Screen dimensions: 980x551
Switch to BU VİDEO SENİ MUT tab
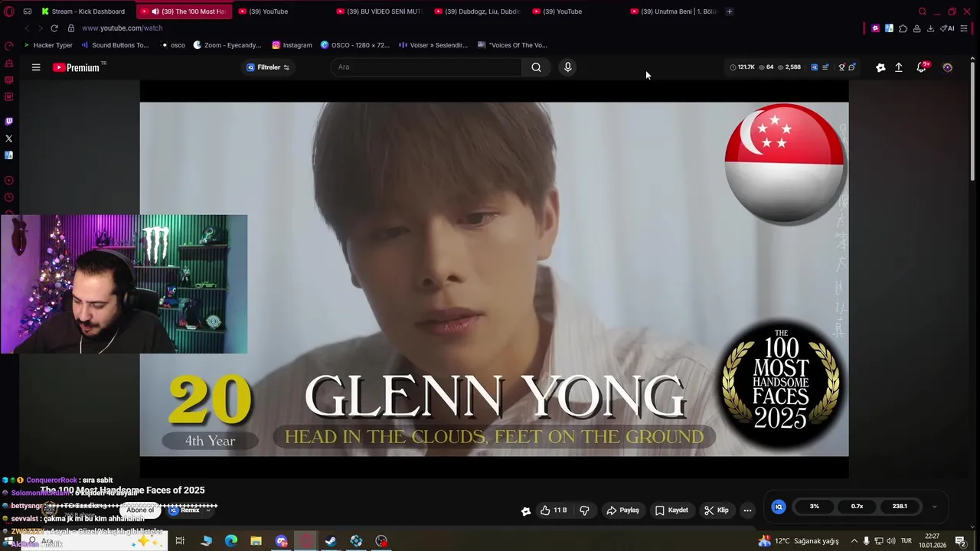pyautogui.click(x=381, y=11)
